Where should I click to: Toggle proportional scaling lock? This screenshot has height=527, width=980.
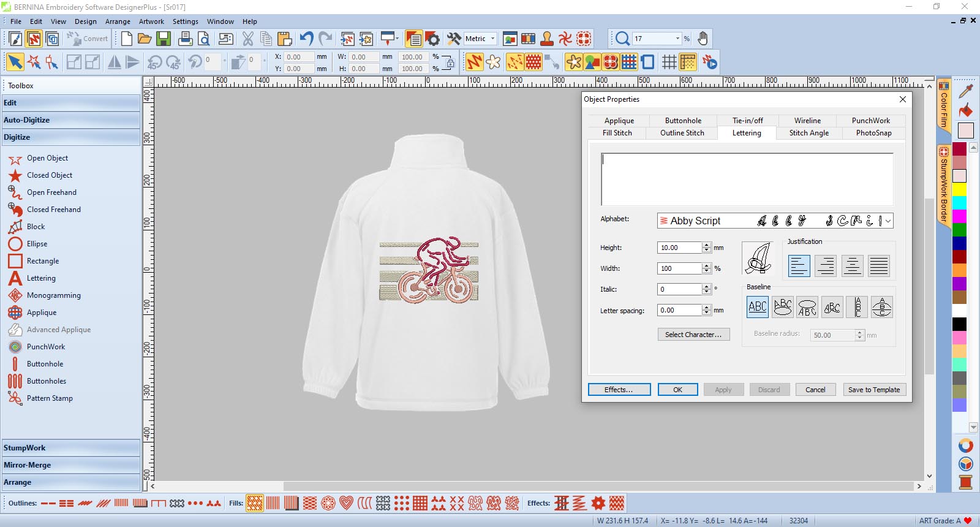[x=450, y=63]
